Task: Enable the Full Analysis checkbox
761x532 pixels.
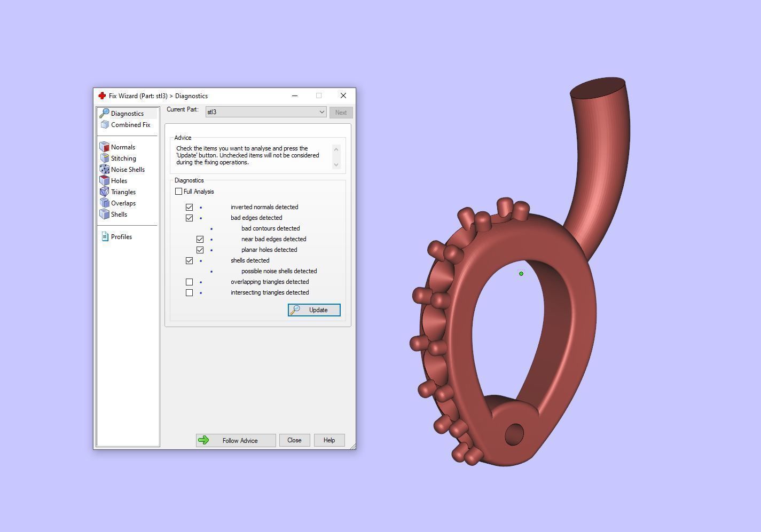Action: pyautogui.click(x=178, y=192)
